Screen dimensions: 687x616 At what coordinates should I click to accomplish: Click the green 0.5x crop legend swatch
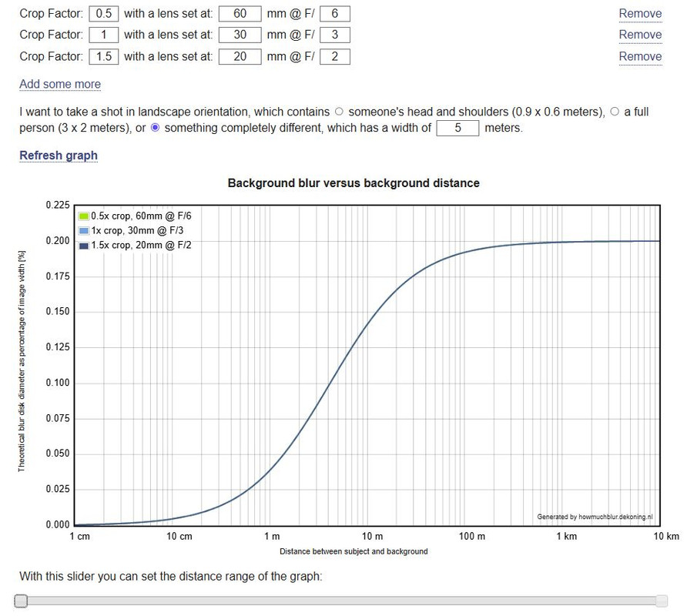click(84, 216)
